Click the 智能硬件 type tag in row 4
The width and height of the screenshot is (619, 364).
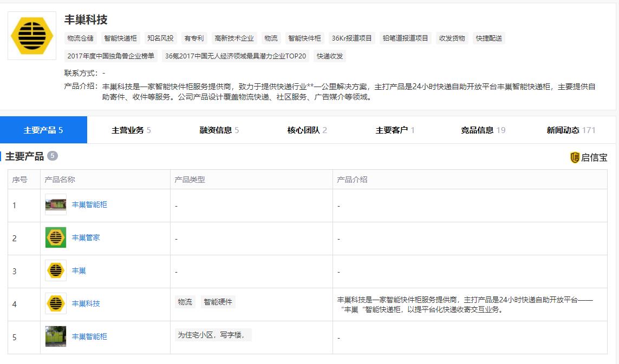[218, 302]
